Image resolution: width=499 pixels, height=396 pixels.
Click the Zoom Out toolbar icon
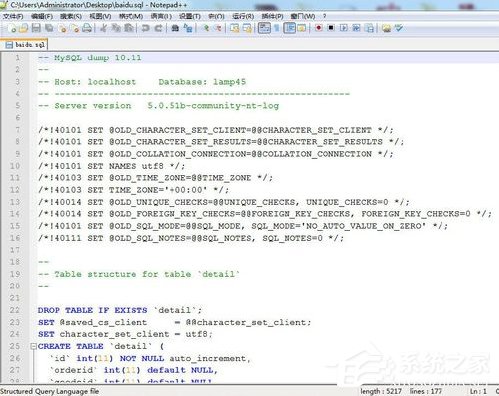coord(218,28)
